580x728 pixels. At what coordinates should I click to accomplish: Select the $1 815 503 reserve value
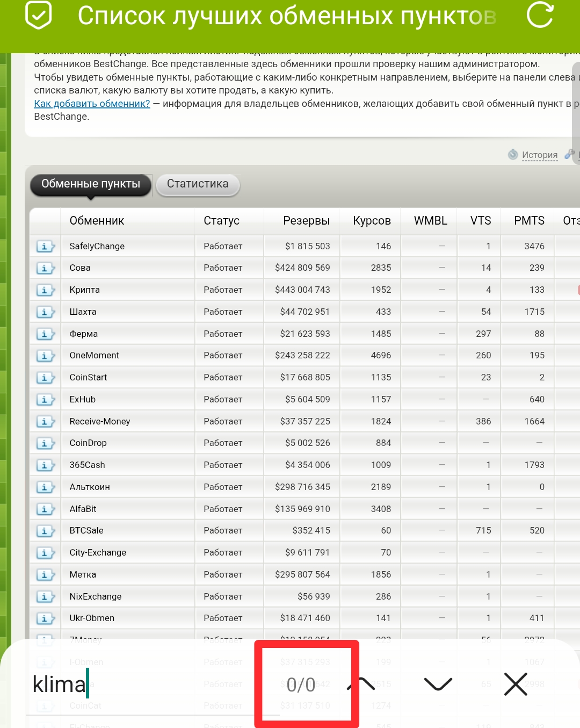(x=308, y=247)
